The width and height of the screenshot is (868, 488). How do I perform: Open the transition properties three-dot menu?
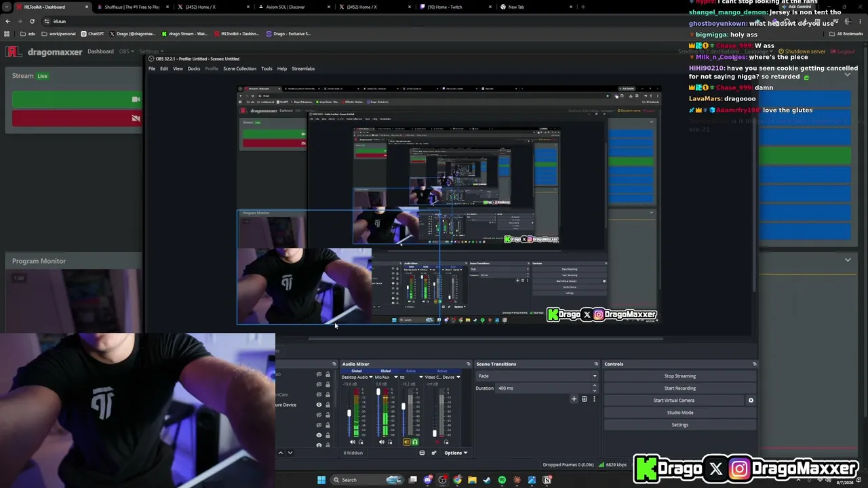tap(594, 399)
